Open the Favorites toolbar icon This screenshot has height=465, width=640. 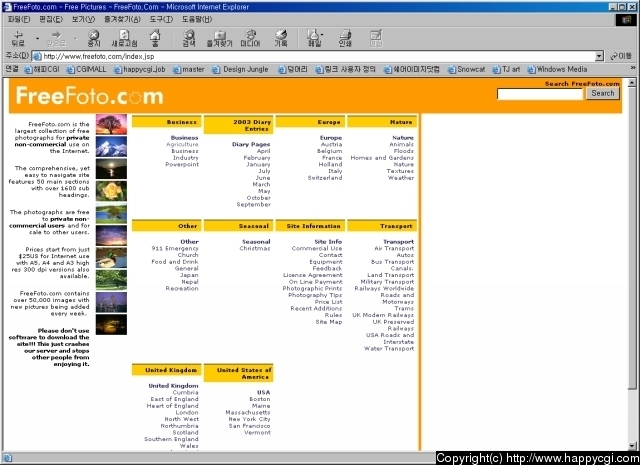220,38
